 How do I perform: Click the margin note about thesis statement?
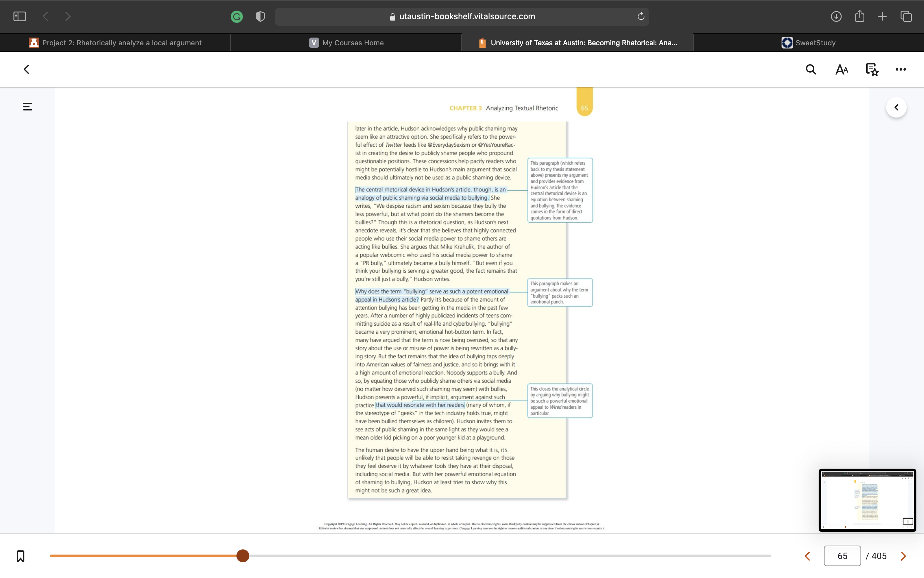[x=560, y=190]
